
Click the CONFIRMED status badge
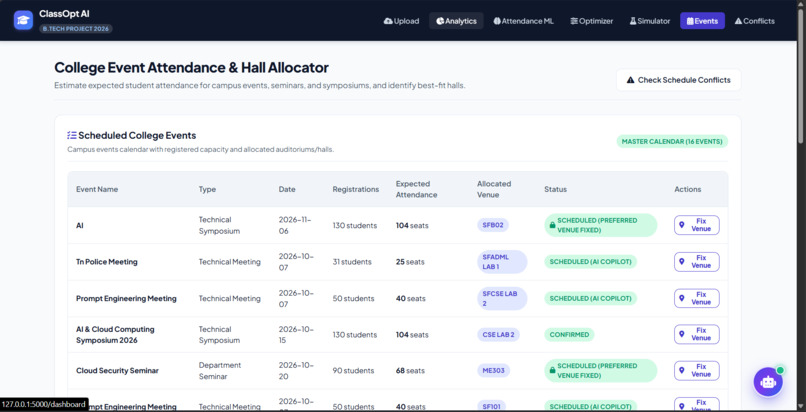tap(569, 334)
